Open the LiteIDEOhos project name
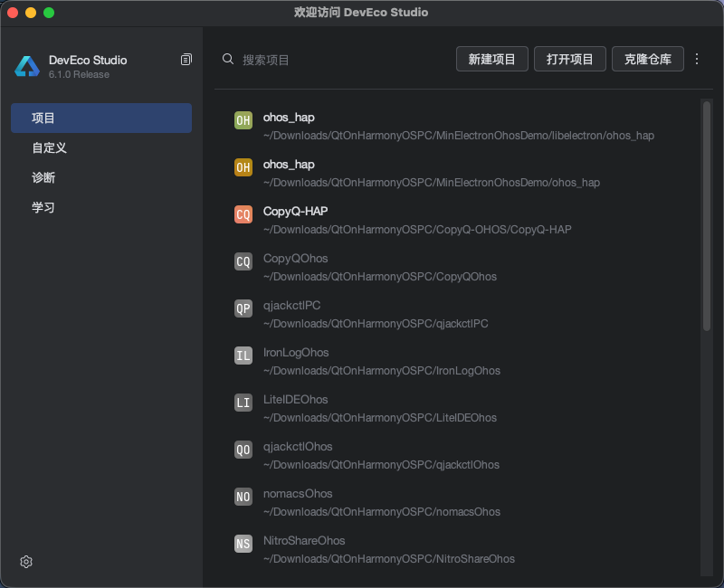Viewport: 724px width, 588px height. coord(296,400)
